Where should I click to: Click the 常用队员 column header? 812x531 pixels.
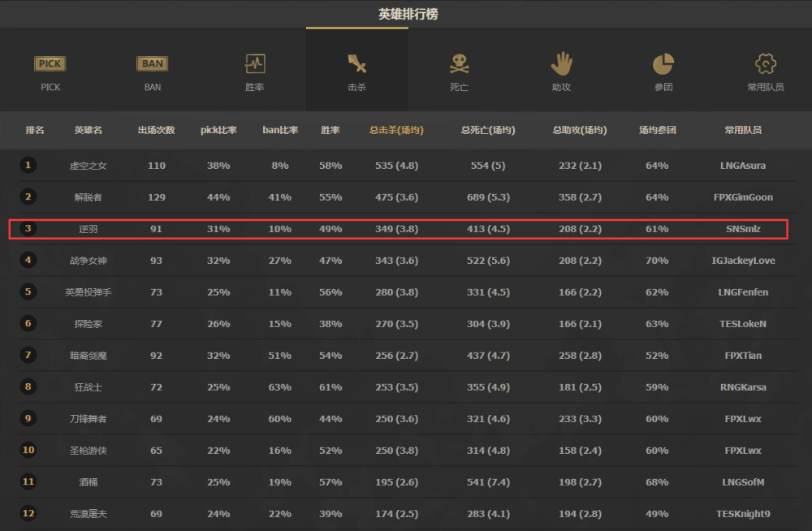tap(743, 130)
